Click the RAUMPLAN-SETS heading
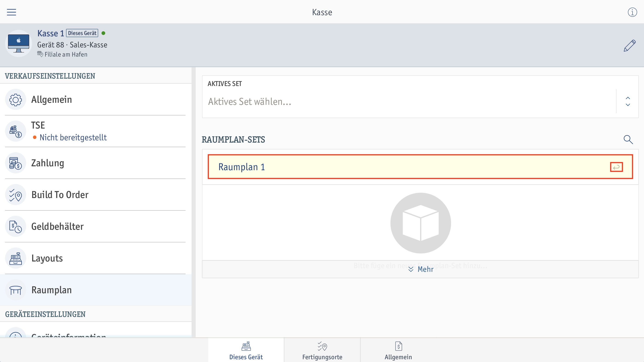 coord(233,139)
